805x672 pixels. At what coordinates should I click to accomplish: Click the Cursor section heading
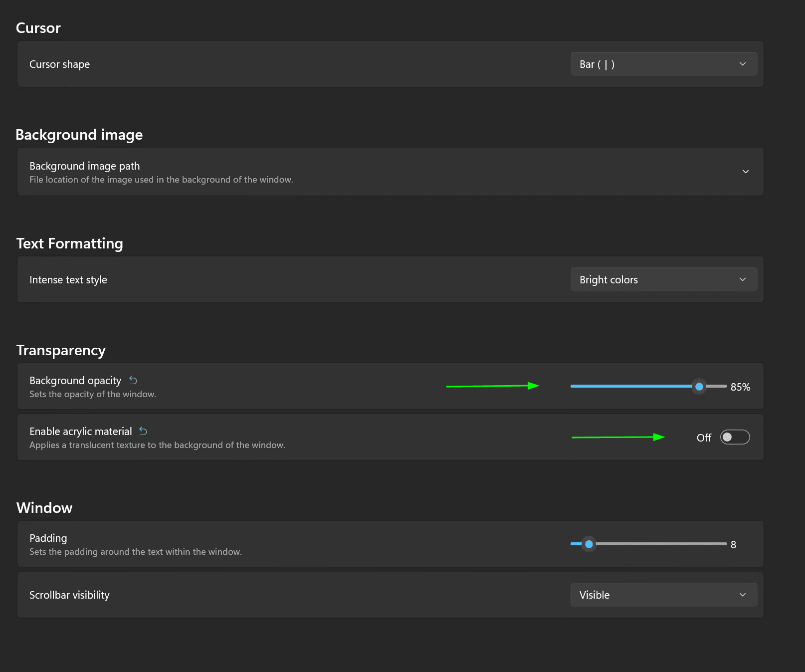[38, 28]
